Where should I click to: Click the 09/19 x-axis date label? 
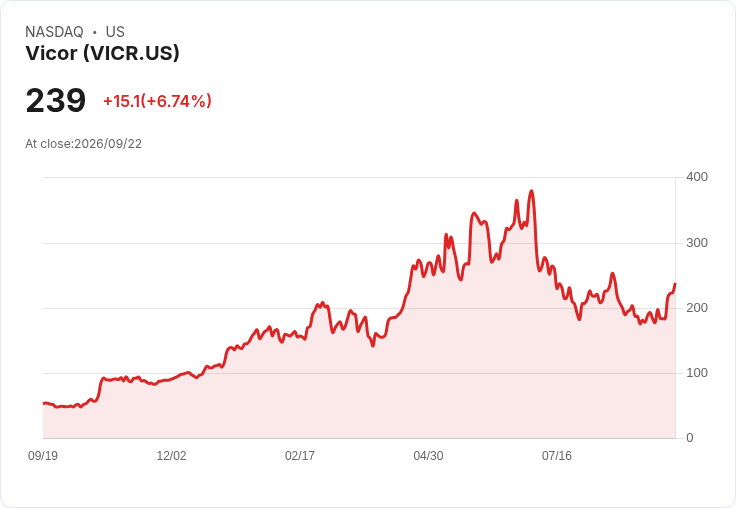(43, 456)
